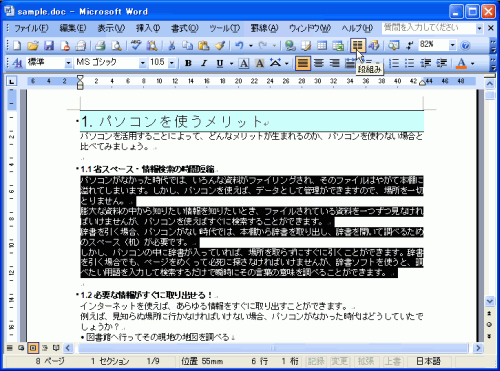This screenshot has width=500, height=371.
Task: Decrease the paragraph indent
Action: tap(426, 63)
